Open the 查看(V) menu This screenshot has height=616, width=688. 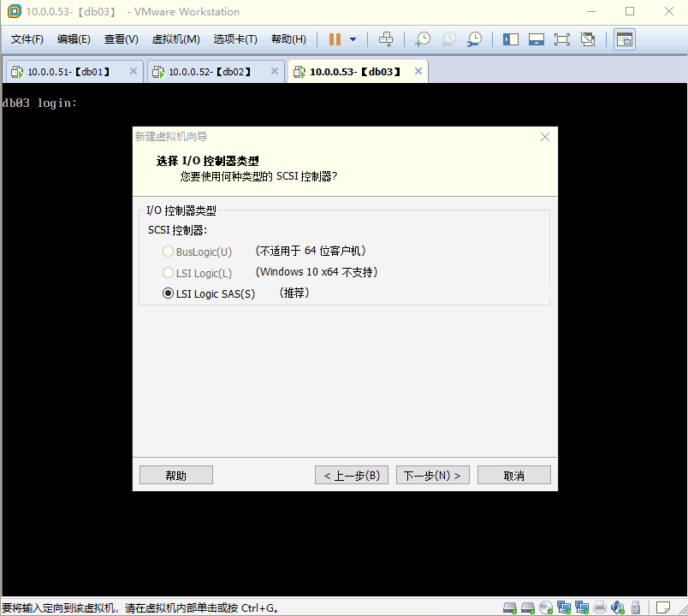122,39
